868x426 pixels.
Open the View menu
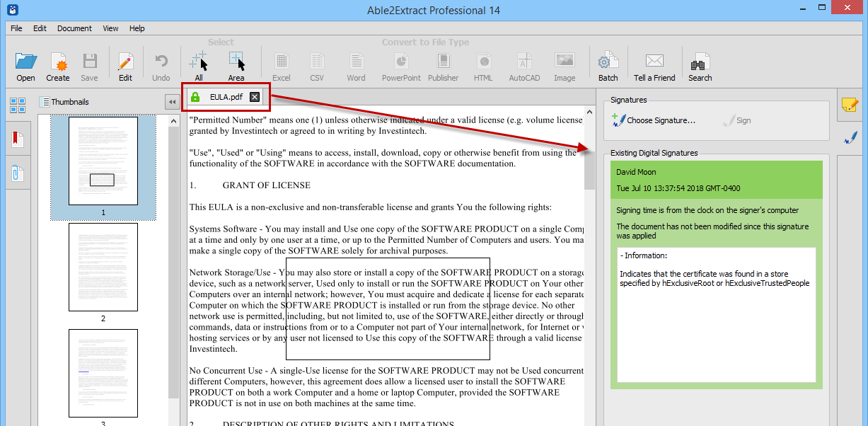110,28
